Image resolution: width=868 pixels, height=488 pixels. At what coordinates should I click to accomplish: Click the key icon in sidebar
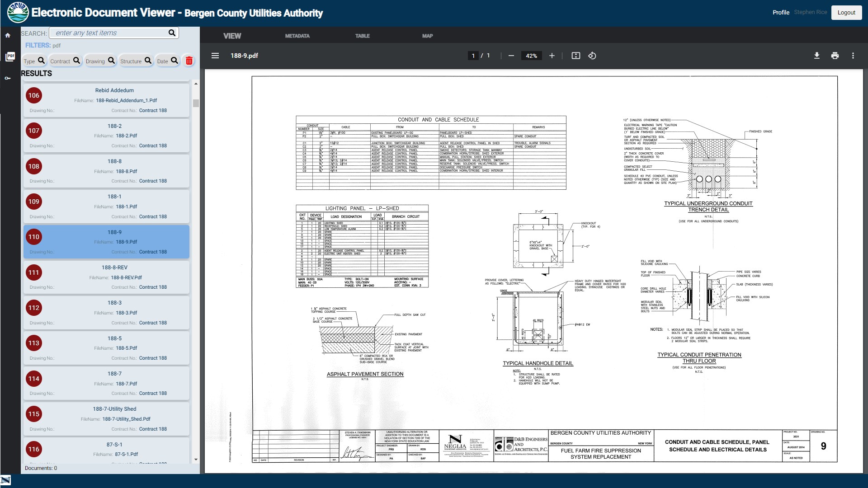pos(8,78)
